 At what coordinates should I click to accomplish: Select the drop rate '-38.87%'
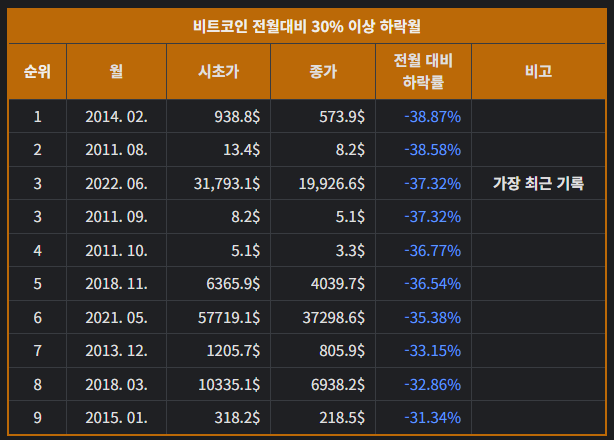433,117
